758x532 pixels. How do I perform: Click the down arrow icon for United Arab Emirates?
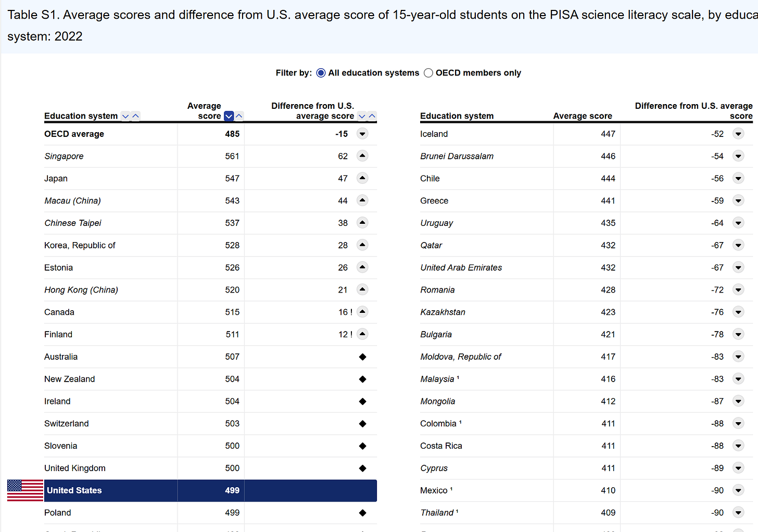[738, 267]
